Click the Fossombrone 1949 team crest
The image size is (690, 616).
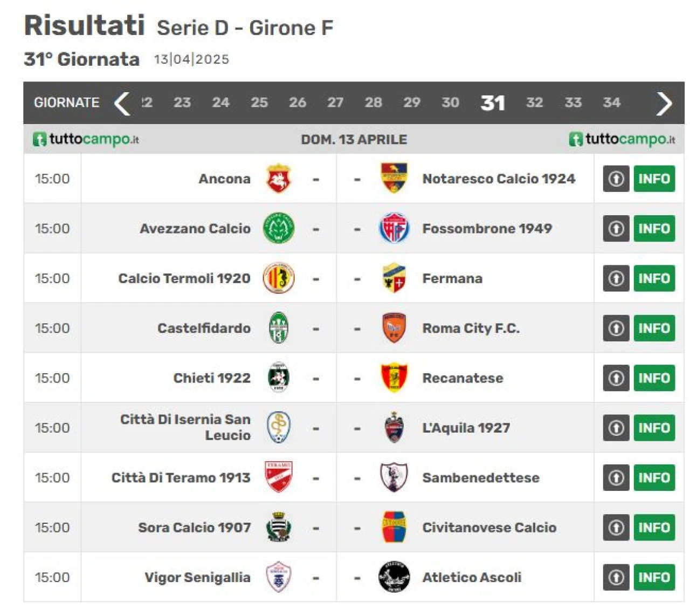394,228
